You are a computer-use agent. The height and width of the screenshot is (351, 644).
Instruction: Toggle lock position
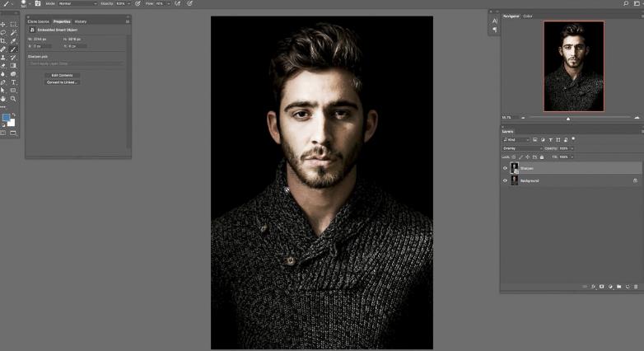click(528, 157)
